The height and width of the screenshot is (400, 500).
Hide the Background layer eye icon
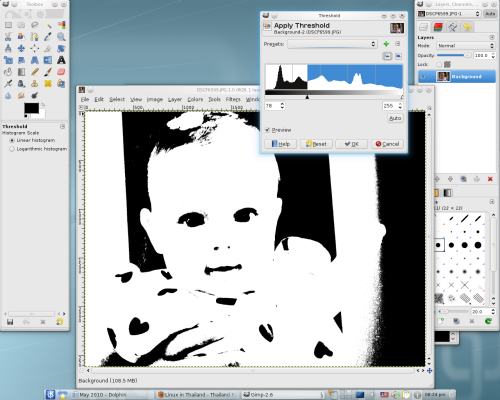pos(423,77)
